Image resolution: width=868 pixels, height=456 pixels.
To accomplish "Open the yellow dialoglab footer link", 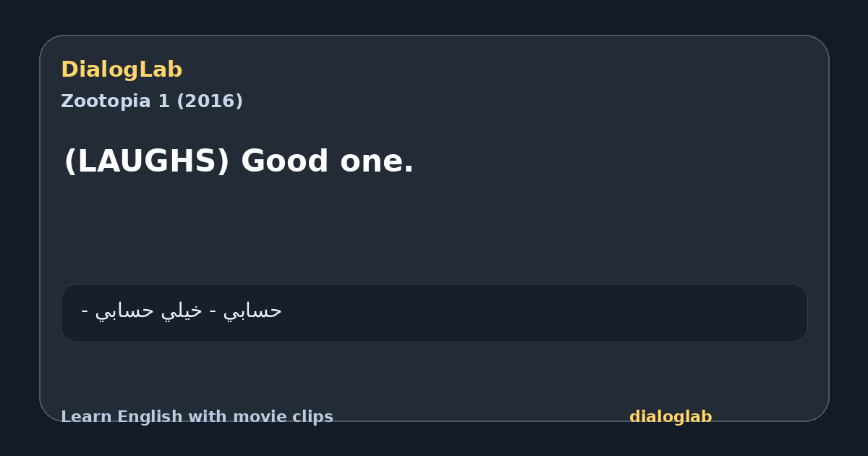I will [671, 417].
